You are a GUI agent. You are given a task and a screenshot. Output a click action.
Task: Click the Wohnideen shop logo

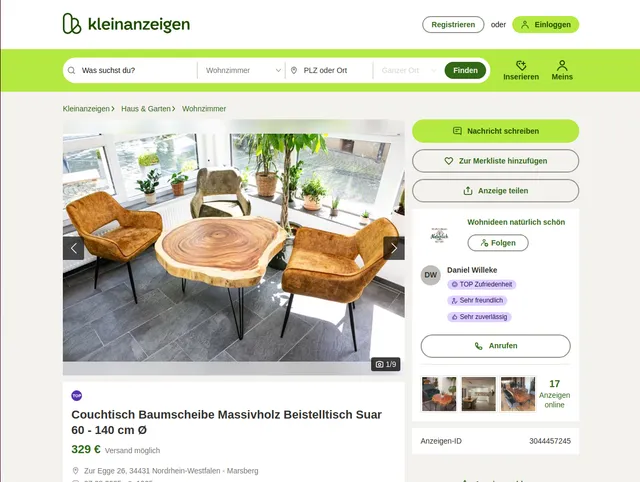[x=440, y=235]
